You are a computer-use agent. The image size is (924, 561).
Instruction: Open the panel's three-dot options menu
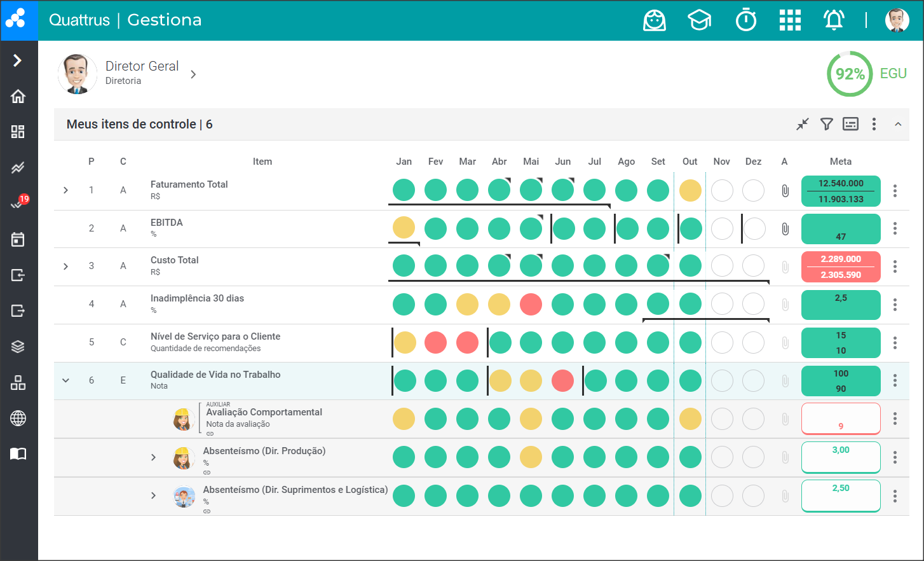(x=874, y=124)
